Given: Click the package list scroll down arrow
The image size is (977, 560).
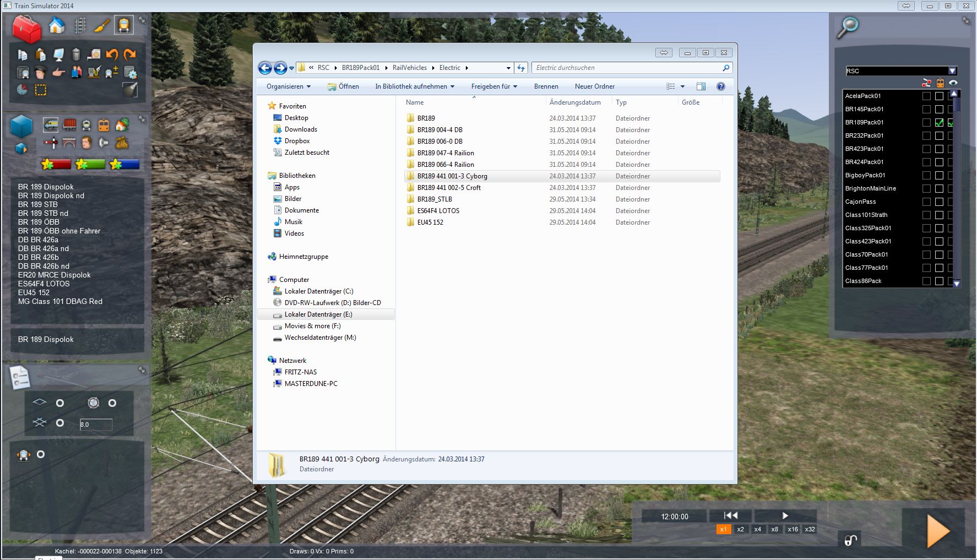Looking at the screenshot, I should [957, 284].
